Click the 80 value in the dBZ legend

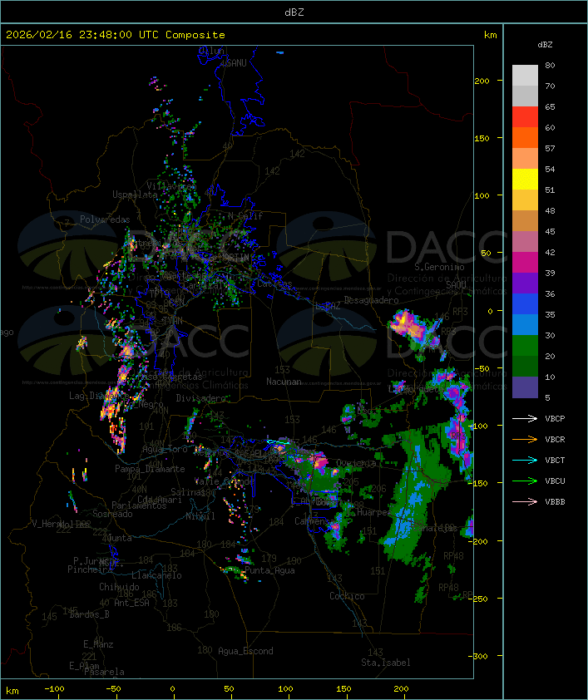point(550,65)
